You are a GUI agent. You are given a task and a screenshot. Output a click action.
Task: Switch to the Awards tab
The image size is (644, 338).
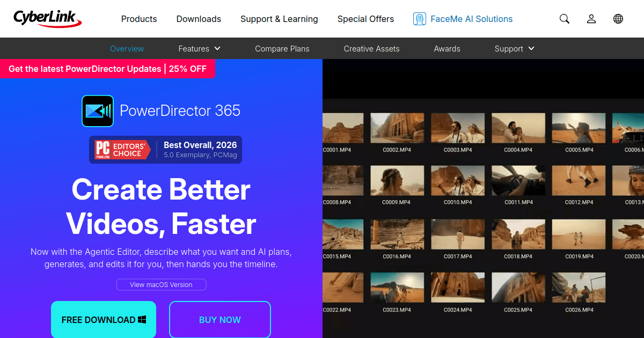pos(447,48)
